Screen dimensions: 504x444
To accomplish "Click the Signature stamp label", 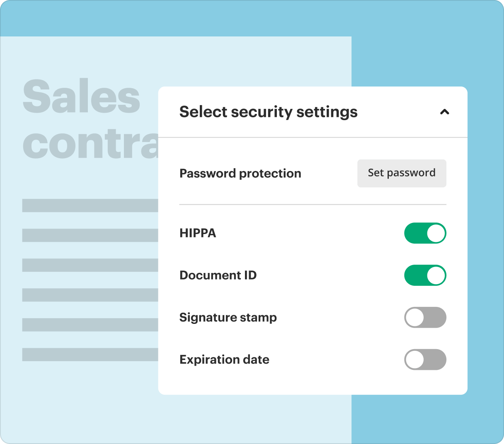I will tap(228, 317).
